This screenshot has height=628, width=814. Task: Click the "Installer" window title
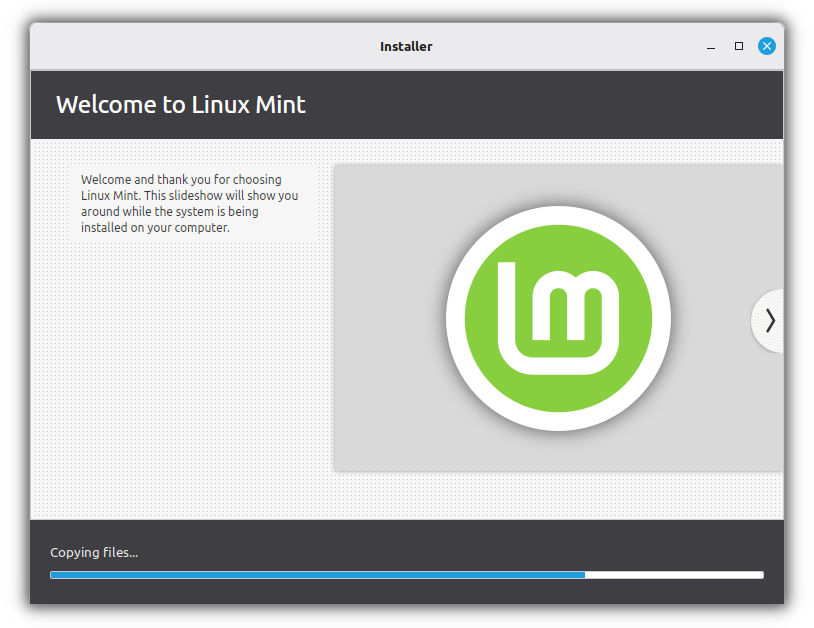click(406, 46)
